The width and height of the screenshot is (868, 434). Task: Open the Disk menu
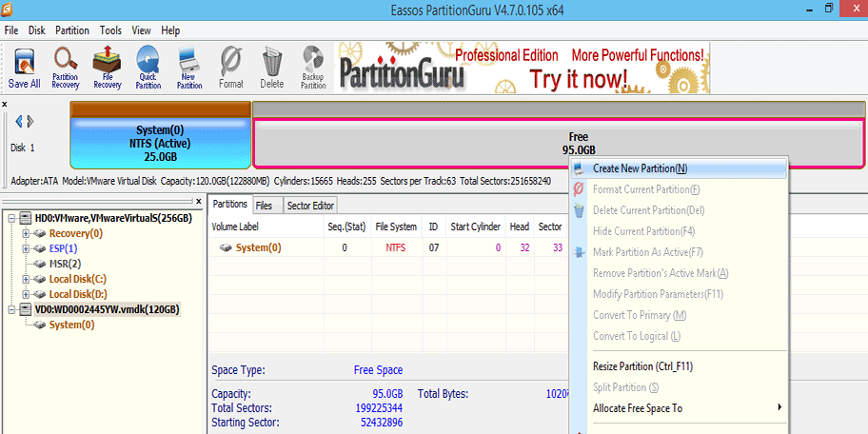click(37, 30)
